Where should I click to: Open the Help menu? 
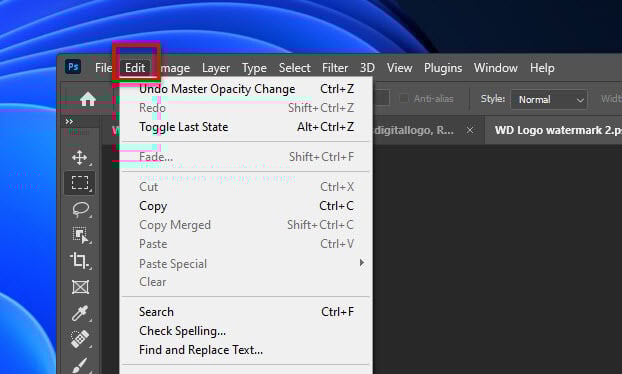coord(542,68)
